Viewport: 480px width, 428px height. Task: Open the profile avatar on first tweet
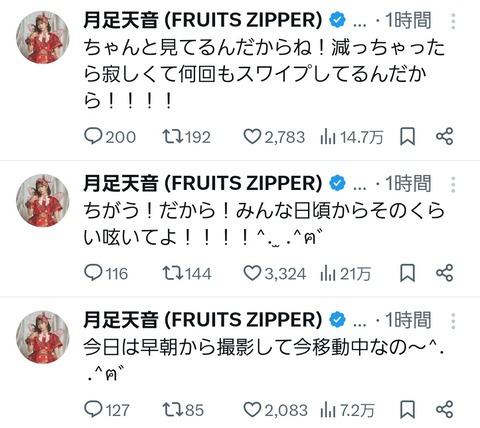tap(43, 37)
